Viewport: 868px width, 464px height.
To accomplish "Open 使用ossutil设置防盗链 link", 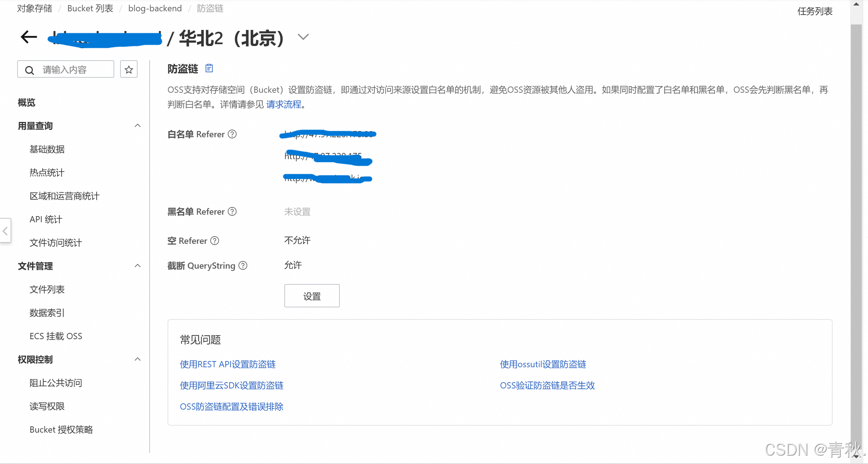I will pyautogui.click(x=543, y=364).
